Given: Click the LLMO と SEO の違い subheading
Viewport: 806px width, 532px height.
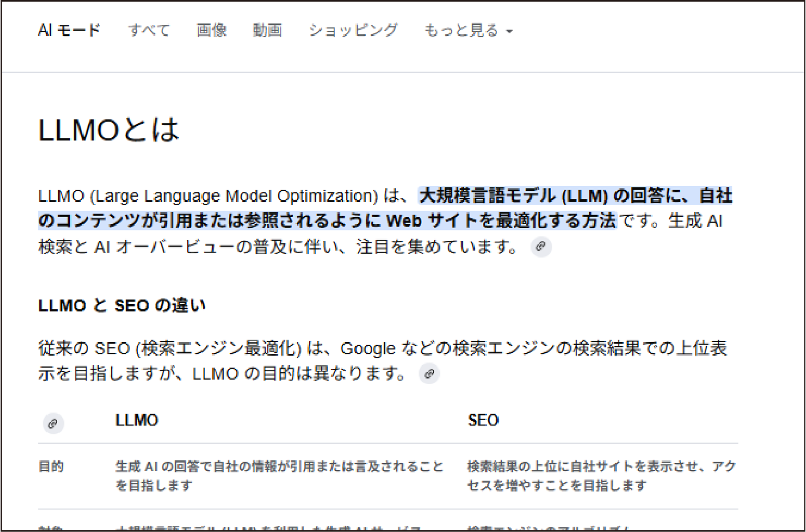Looking at the screenshot, I should pyautogui.click(x=122, y=305).
